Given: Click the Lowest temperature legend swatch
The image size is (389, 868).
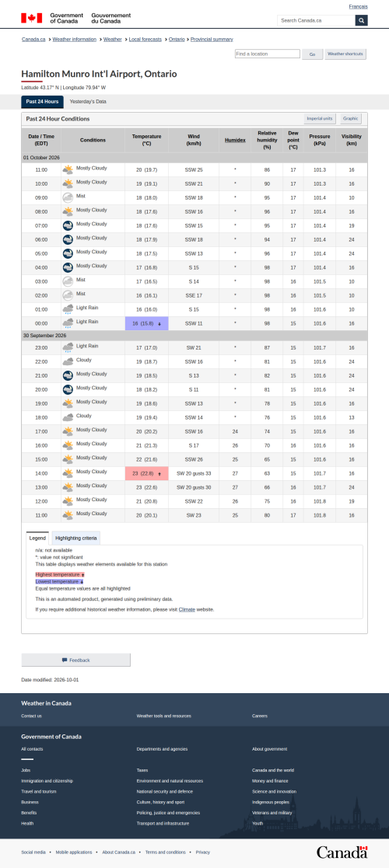Looking at the screenshot, I should click(x=59, y=582).
